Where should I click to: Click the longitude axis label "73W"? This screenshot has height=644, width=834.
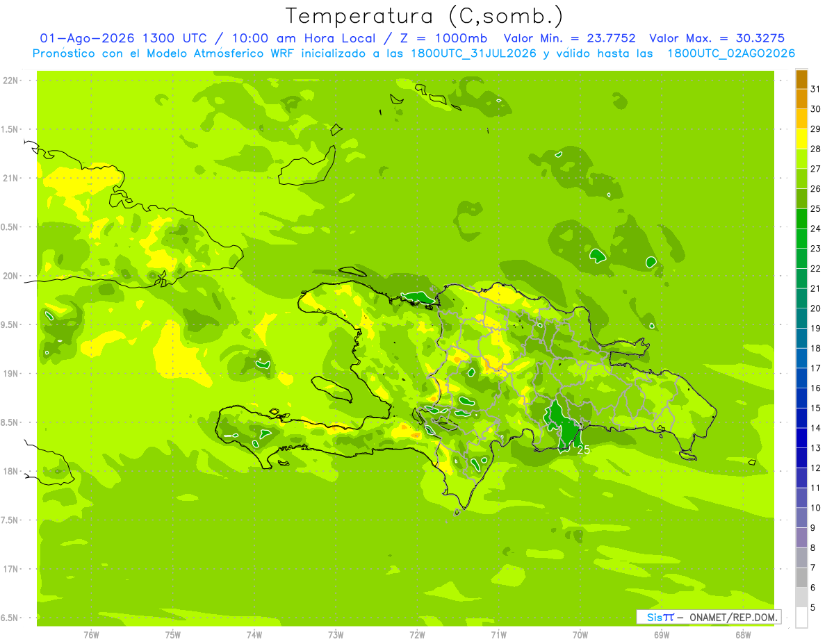pyautogui.click(x=336, y=634)
